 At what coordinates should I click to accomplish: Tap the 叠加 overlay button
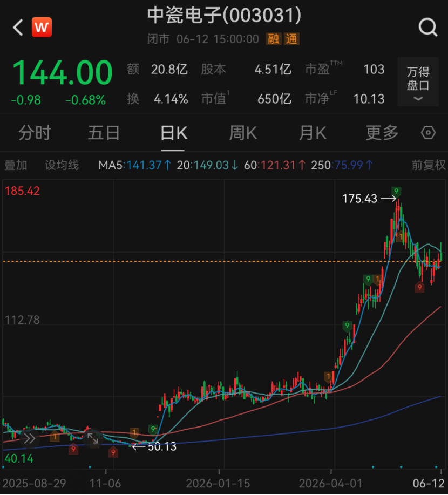16,165
